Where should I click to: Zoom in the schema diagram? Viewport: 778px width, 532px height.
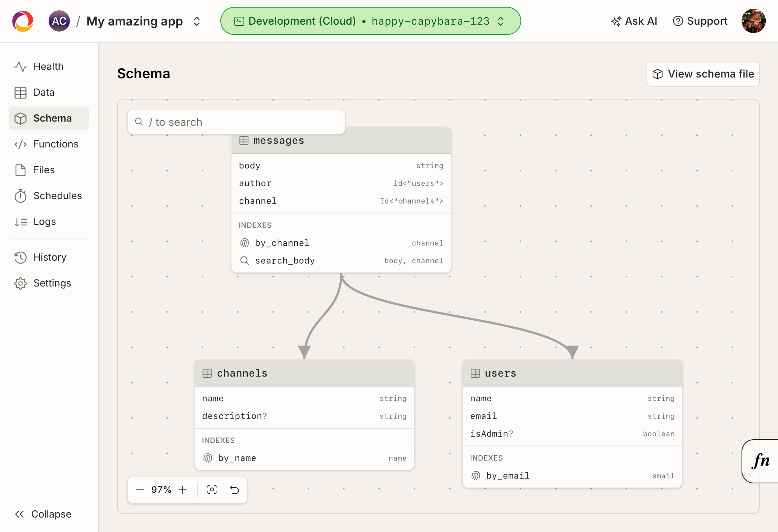pyautogui.click(x=183, y=490)
